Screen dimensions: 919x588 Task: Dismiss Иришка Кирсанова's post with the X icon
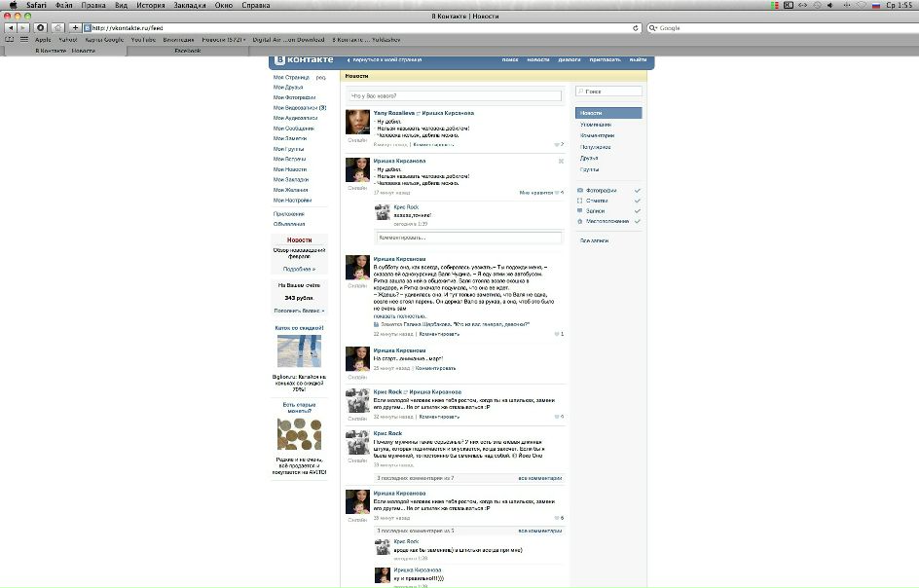[561, 161]
